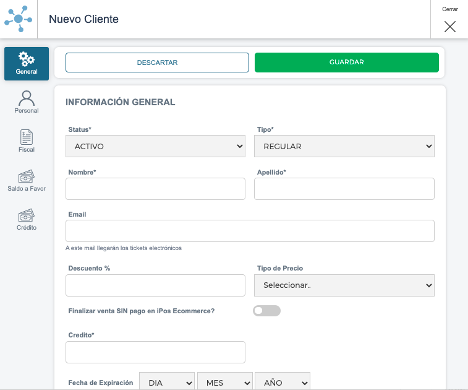Click the Descuento % field
The width and height of the screenshot is (468, 390).
click(155, 285)
